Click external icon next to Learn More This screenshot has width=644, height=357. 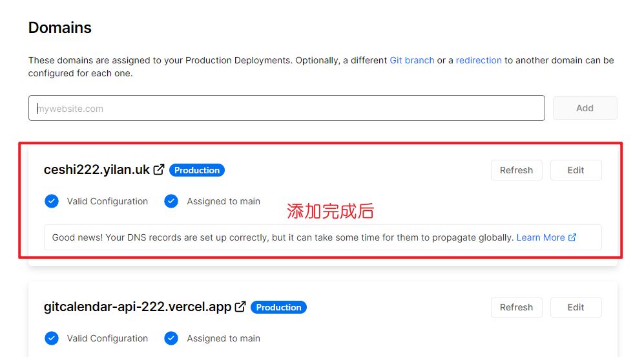pyautogui.click(x=572, y=237)
